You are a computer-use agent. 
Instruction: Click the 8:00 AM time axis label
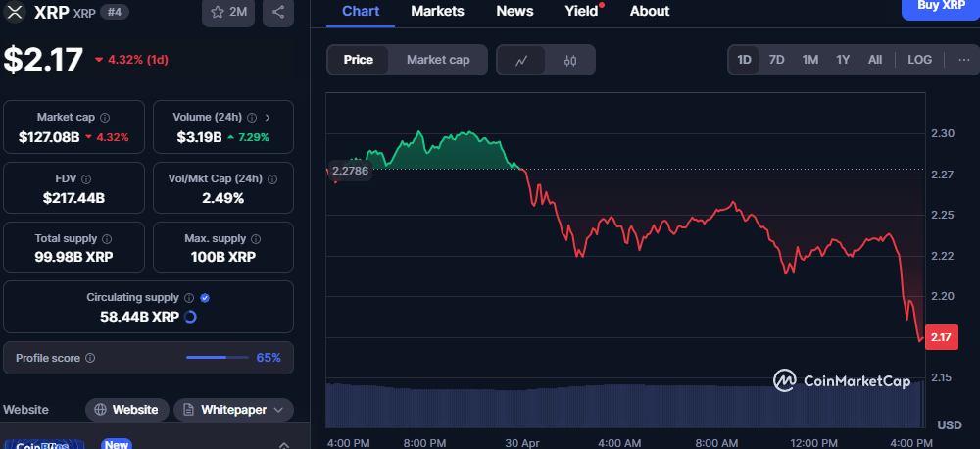pos(716,443)
